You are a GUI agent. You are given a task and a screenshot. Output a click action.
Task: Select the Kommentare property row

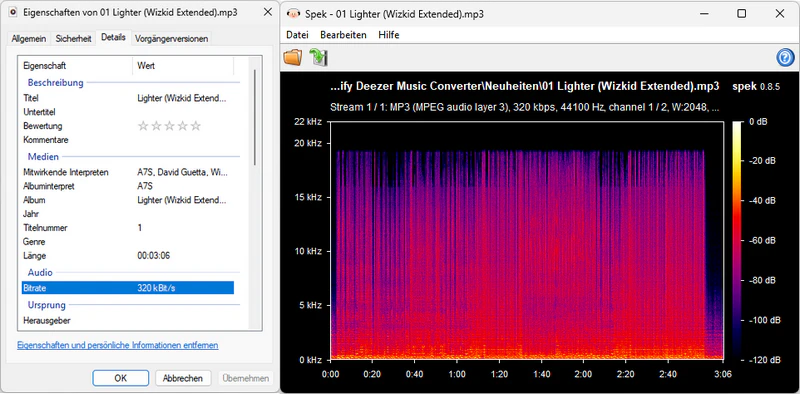[128, 140]
